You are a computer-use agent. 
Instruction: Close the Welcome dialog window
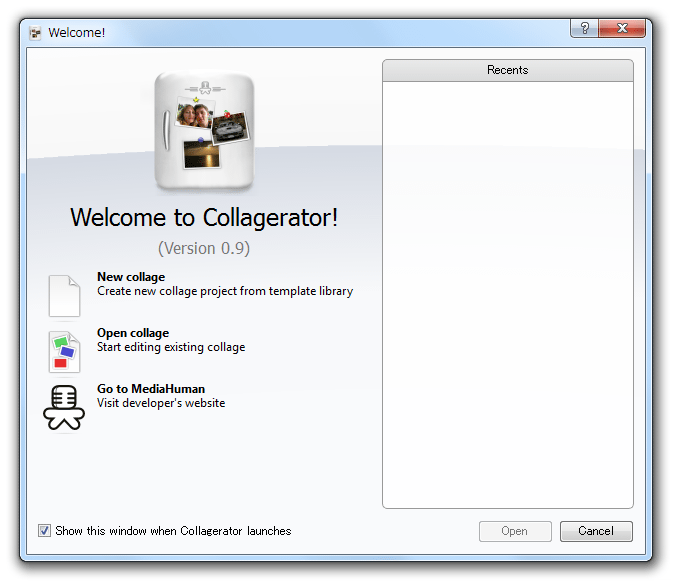(x=622, y=28)
